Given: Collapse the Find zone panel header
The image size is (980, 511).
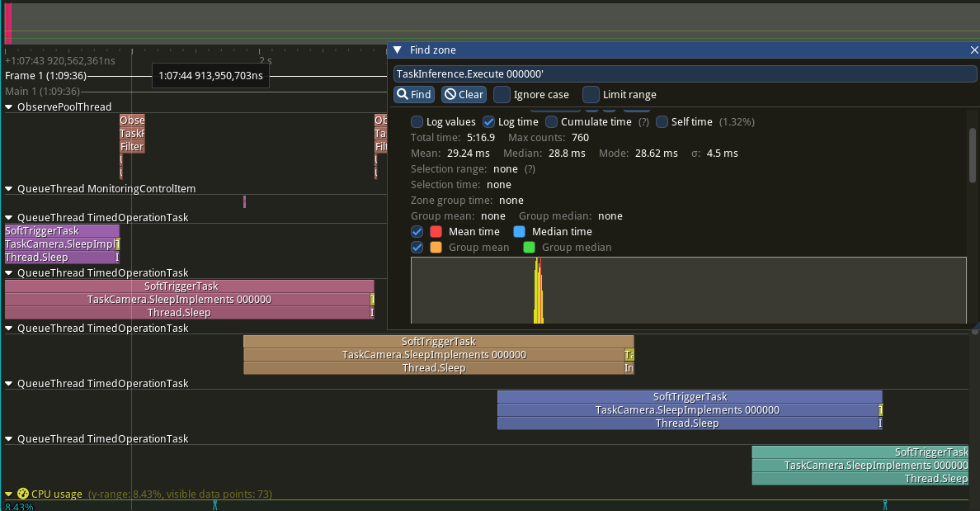Looking at the screenshot, I should tap(398, 50).
